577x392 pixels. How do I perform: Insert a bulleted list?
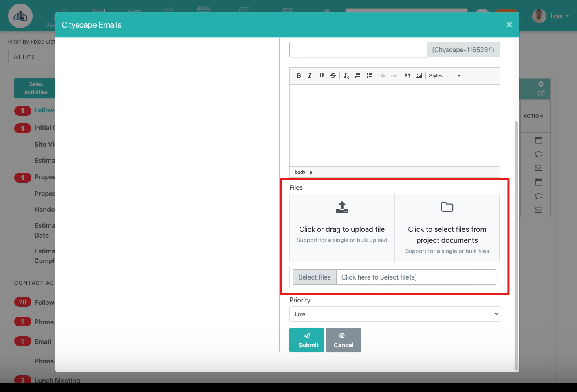[x=369, y=75]
